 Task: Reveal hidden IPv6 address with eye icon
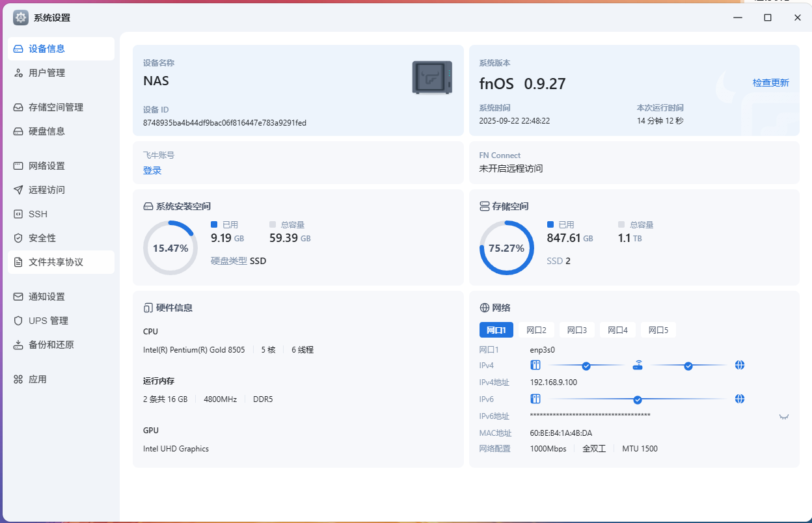pyautogui.click(x=784, y=416)
